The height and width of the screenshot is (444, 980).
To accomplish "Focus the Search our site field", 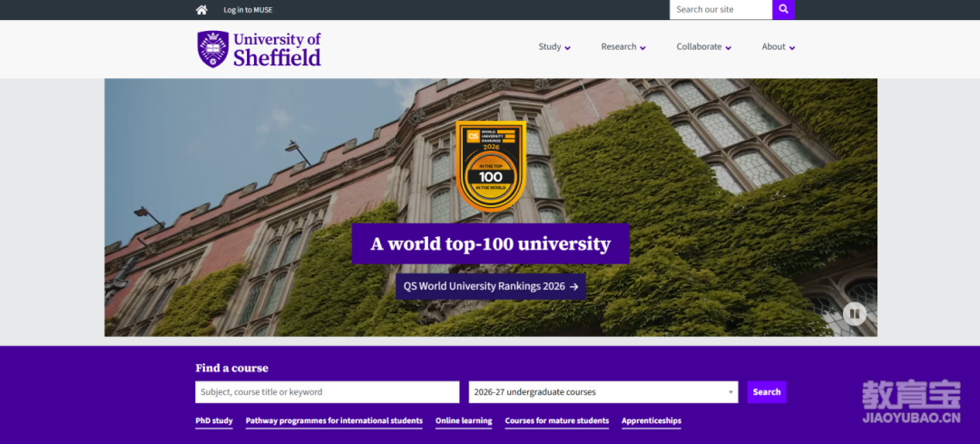I will click(721, 9).
